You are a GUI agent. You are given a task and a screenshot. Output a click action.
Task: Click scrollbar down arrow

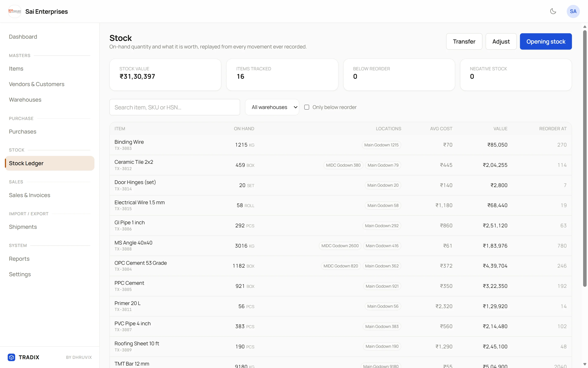pos(585,364)
